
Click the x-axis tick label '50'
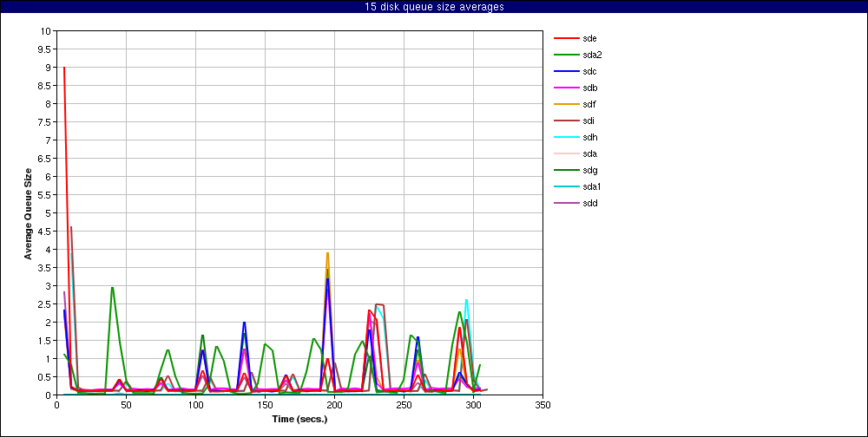[x=126, y=405]
